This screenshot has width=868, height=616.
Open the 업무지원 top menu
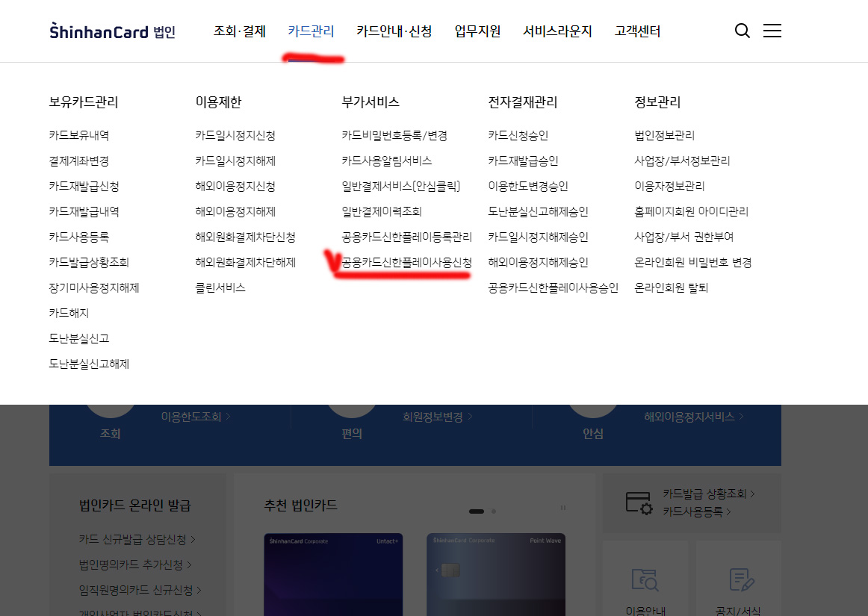point(478,31)
